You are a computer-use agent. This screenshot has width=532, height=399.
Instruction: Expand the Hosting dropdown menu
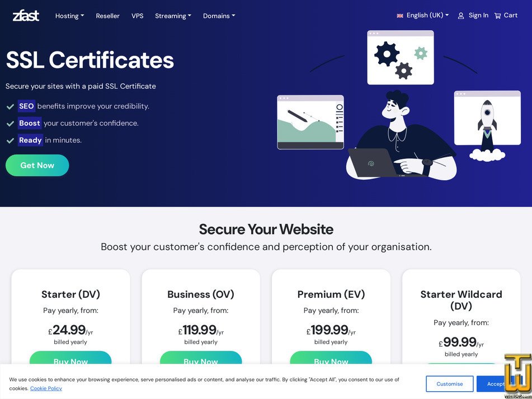point(69,16)
